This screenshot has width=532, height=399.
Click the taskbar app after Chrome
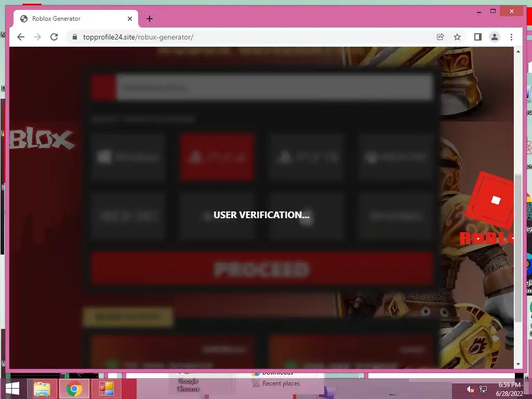click(x=106, y=389)
